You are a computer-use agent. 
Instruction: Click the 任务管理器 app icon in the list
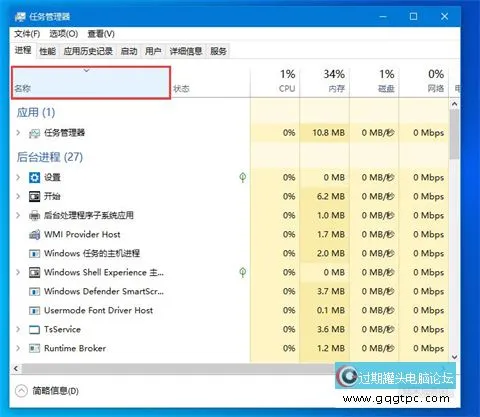tap(34, 133)
